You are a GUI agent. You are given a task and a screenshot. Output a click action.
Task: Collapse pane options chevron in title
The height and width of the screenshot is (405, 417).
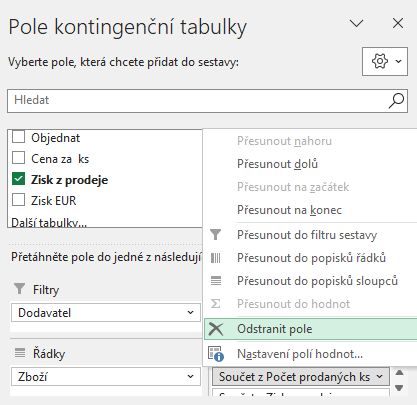pyautogui.click(x=356, y=23)
